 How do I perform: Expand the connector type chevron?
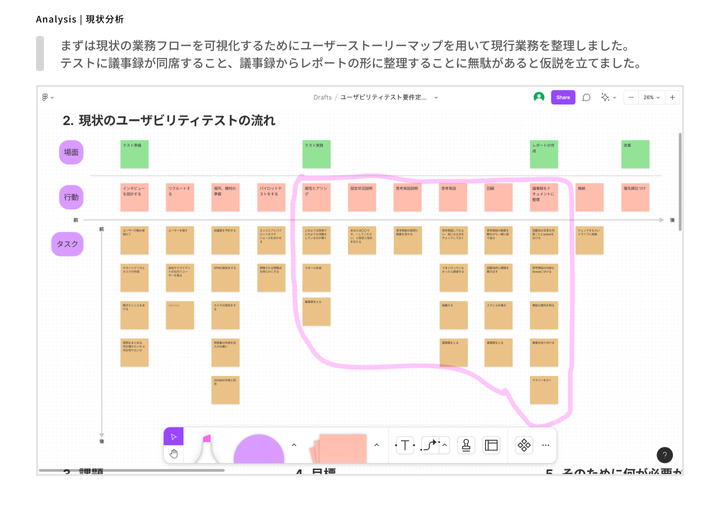[444, 445]
